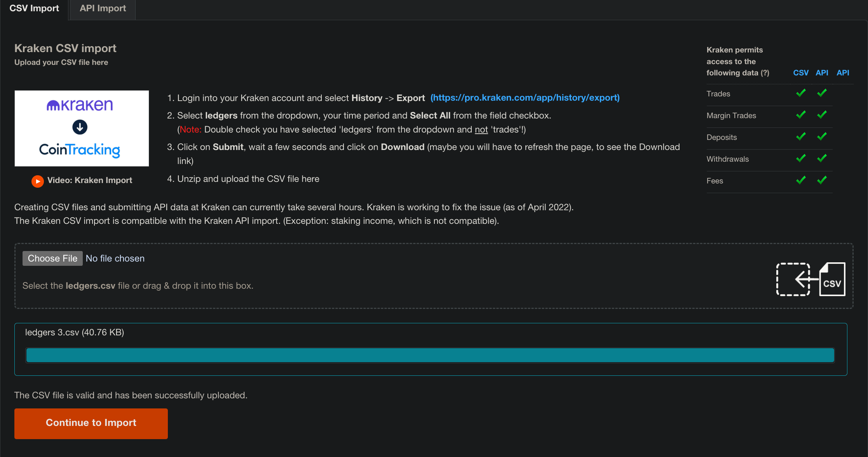Click the first API column header

coord(821,73)
